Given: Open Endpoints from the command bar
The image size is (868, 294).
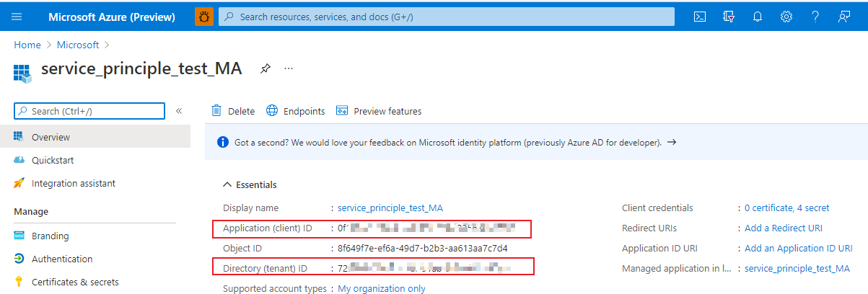Looking at the screenshot, I should [296, 111].
